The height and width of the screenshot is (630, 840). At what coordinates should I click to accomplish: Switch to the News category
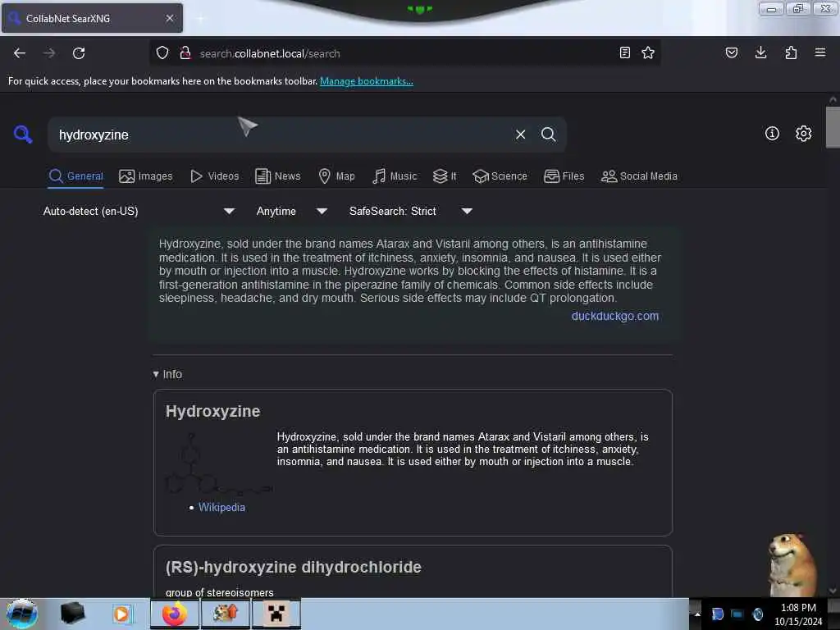(278, 176)
